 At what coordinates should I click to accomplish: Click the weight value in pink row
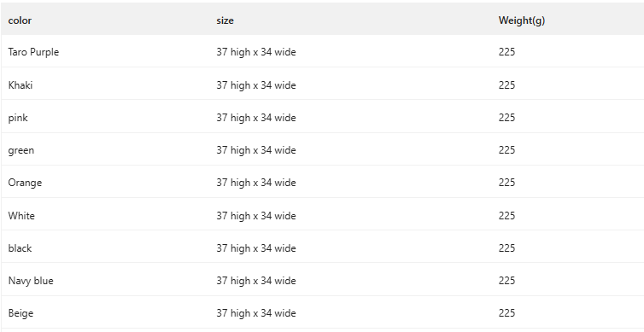506,118
